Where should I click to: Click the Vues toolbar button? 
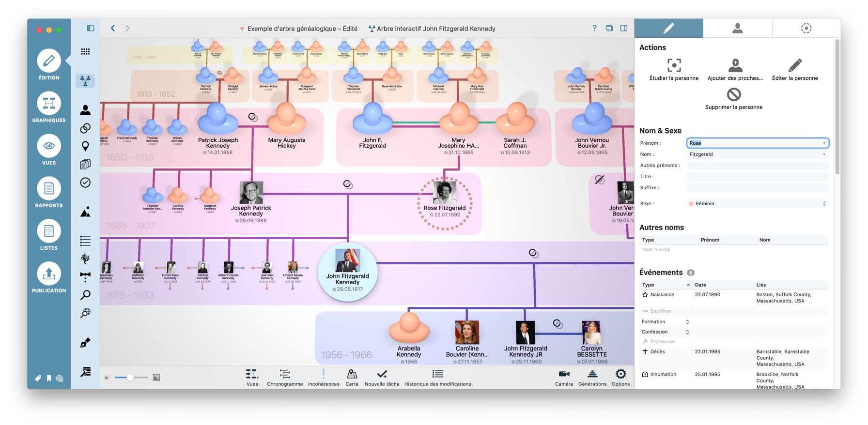(252, 378)
